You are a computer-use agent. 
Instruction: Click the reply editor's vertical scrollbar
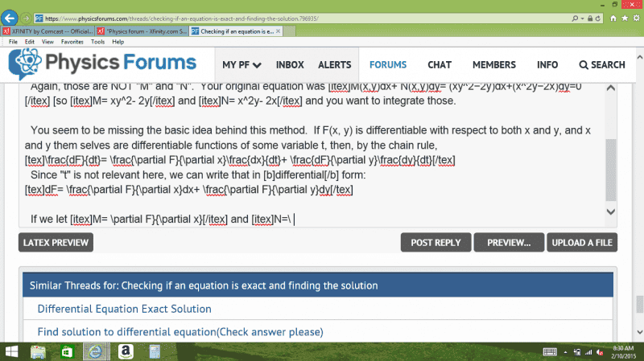click(x=610, y=161)
